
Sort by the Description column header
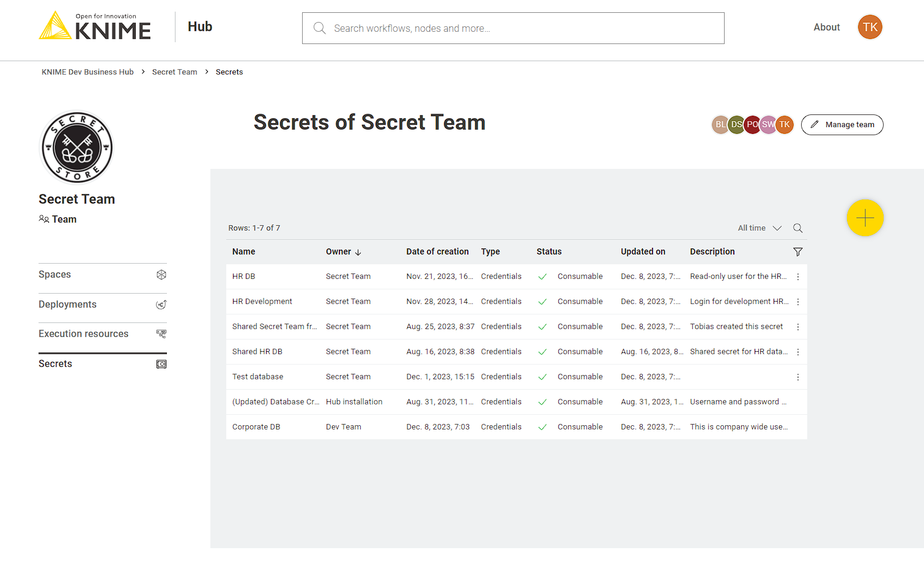tap(712, 251)
